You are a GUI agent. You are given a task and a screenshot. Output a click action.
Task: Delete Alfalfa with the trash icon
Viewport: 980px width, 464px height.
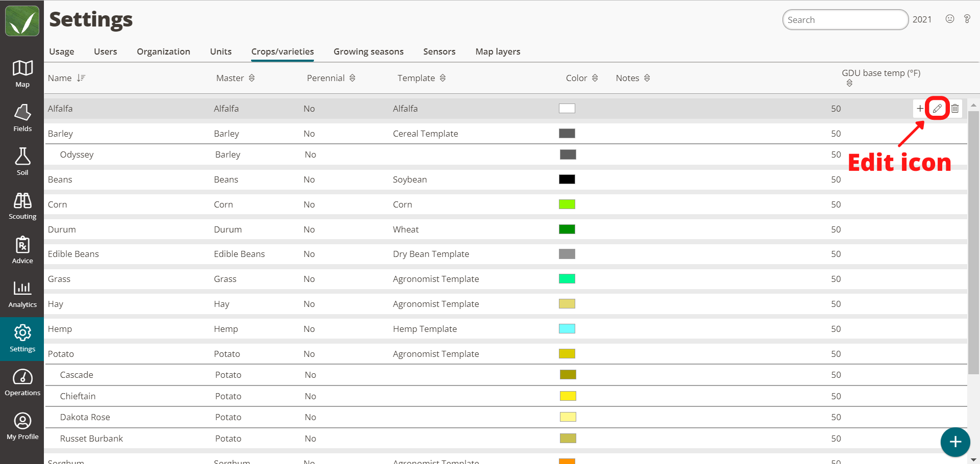[955, 108]
